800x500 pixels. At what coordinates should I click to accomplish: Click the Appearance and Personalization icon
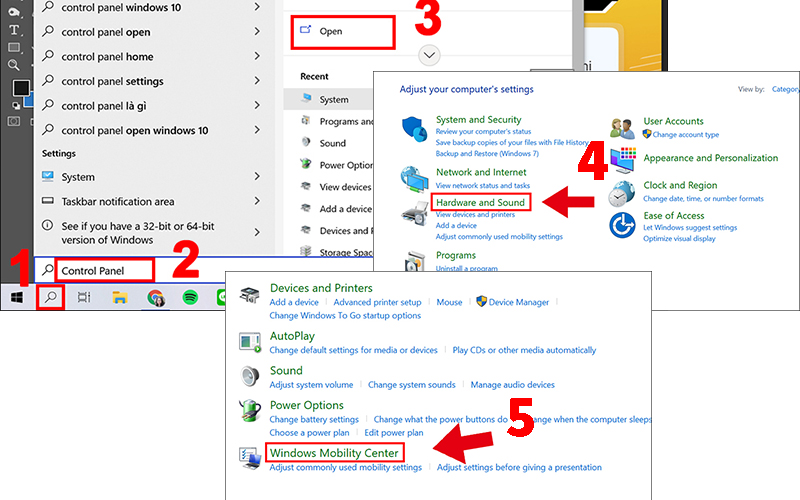coord(623,160)
